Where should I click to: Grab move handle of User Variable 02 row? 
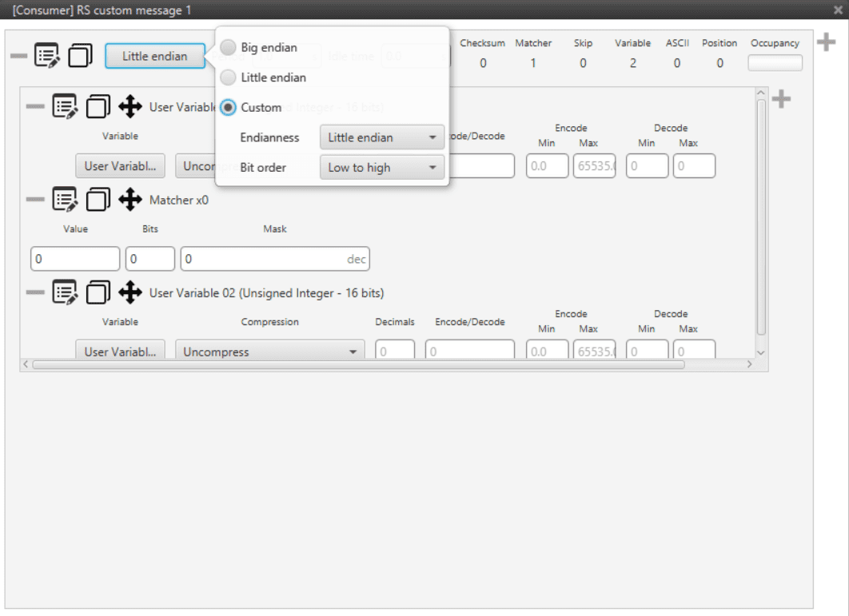coord(130,293)
